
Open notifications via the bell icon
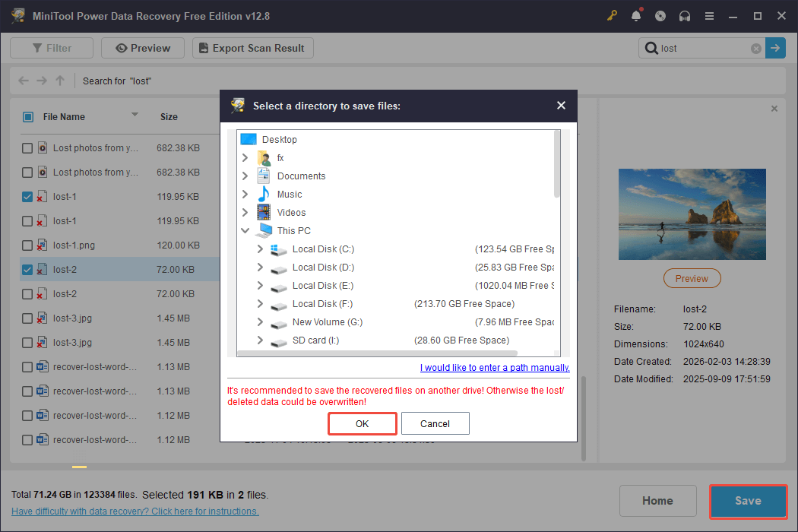(636, 15)
